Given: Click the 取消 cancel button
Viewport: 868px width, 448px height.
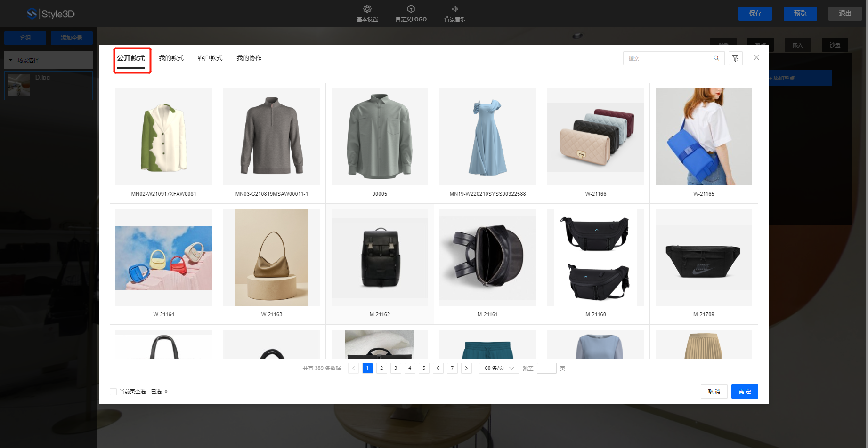Looking at the screenshot, I should [x=714, y=392].
